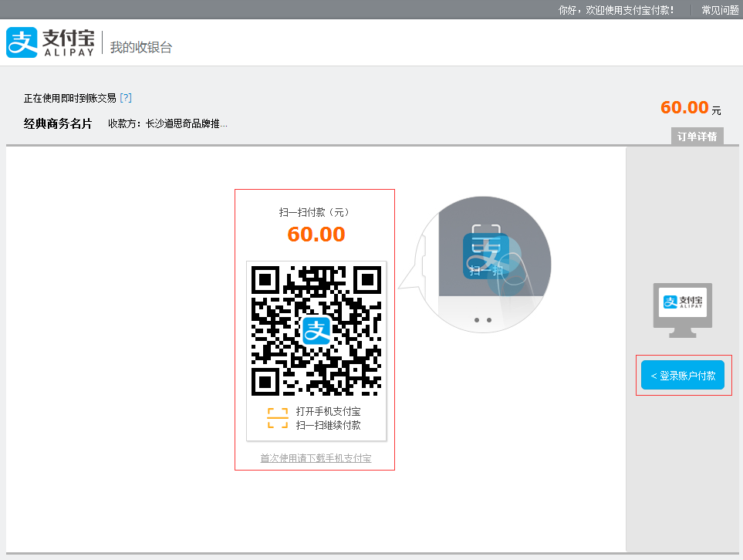Expand the 订单详情 order details tab
This screenshot has height=560, width=743.
tap(697, 137)
